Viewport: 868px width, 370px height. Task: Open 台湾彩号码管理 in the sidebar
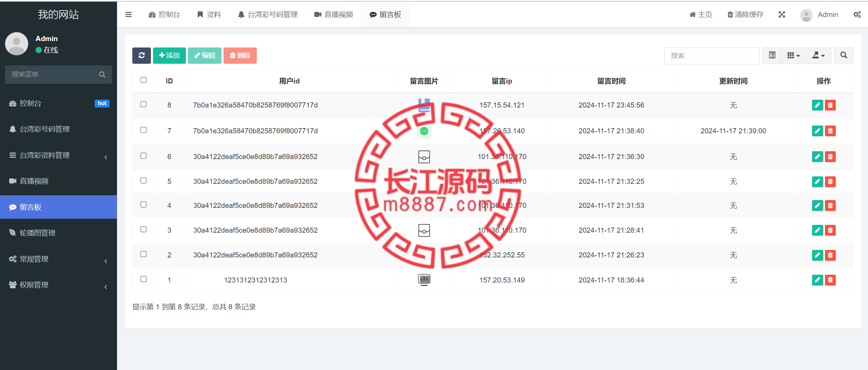click(58, 129)
